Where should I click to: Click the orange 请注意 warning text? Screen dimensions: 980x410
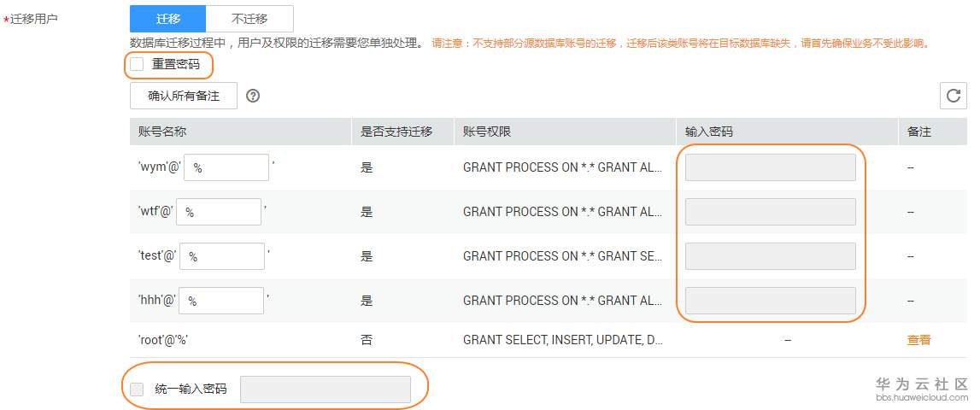pyautogui.click(x=681, y=44)
